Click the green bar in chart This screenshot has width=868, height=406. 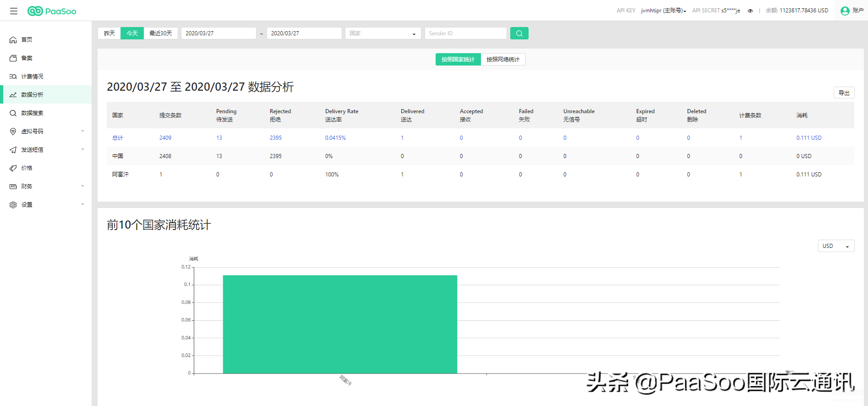[x=340, y=324]
